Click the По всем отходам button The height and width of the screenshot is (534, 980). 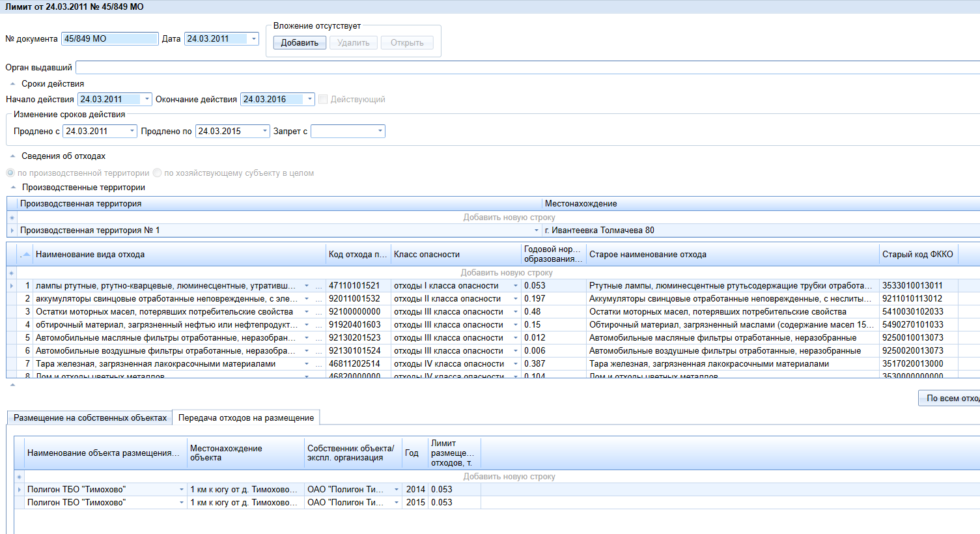coord(951,398)
